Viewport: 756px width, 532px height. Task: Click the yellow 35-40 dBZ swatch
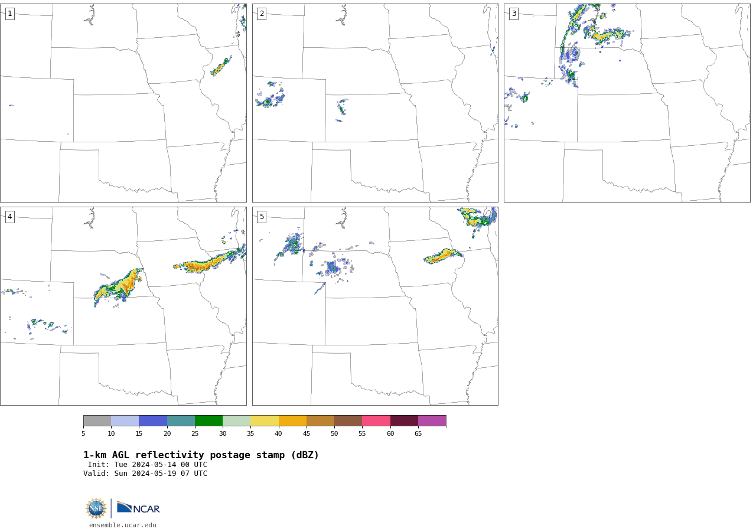coord(265,421)
